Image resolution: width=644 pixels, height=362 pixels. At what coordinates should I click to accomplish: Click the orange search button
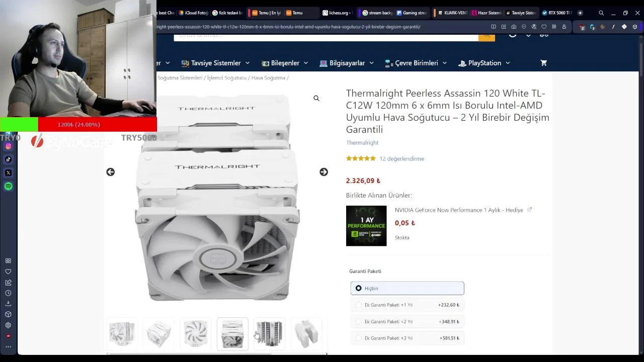(487, 36)
